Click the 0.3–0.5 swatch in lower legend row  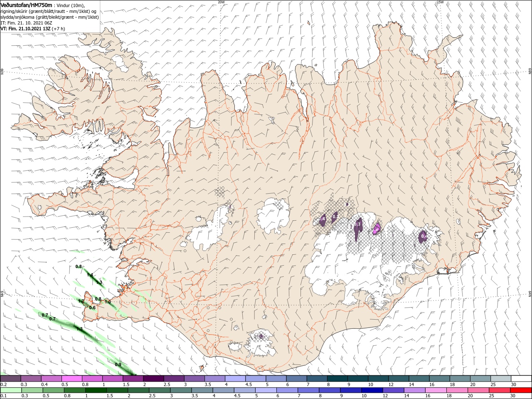click(x=32, y=390)
